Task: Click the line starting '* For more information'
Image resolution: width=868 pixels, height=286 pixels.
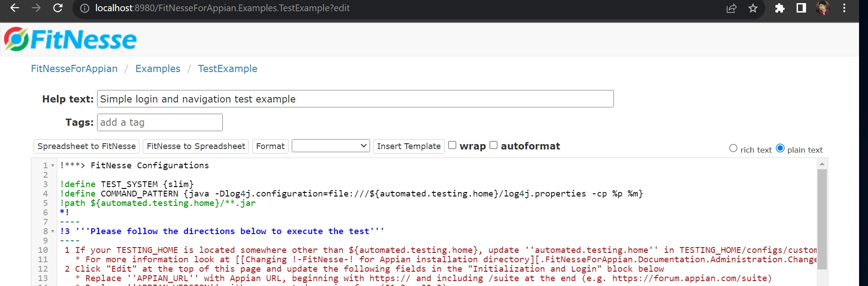Action: point(446,260)
